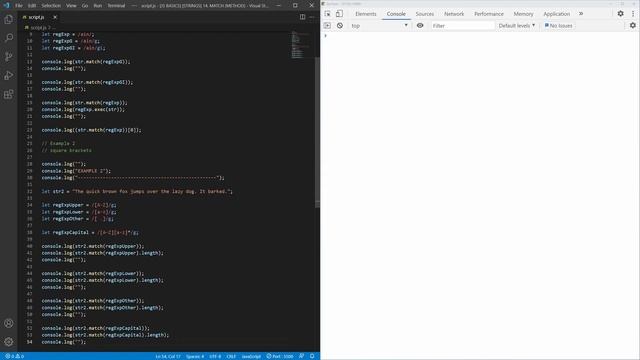Click the Ln 34, Col 17 status entry
Image resolution: width=640 pixels, height=360 pixels.
[x=168, y=356]
